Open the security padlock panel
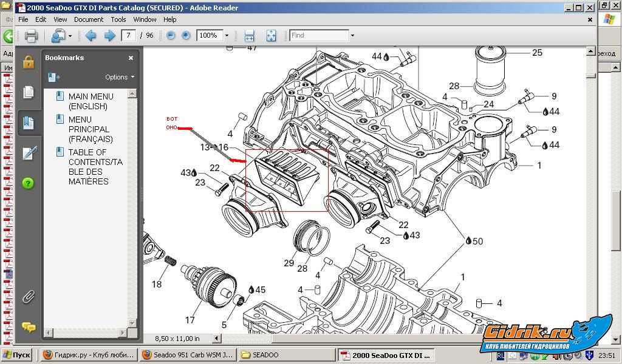Image resolution: width=622 pixels, height=364 pixels. pos(29,62)
